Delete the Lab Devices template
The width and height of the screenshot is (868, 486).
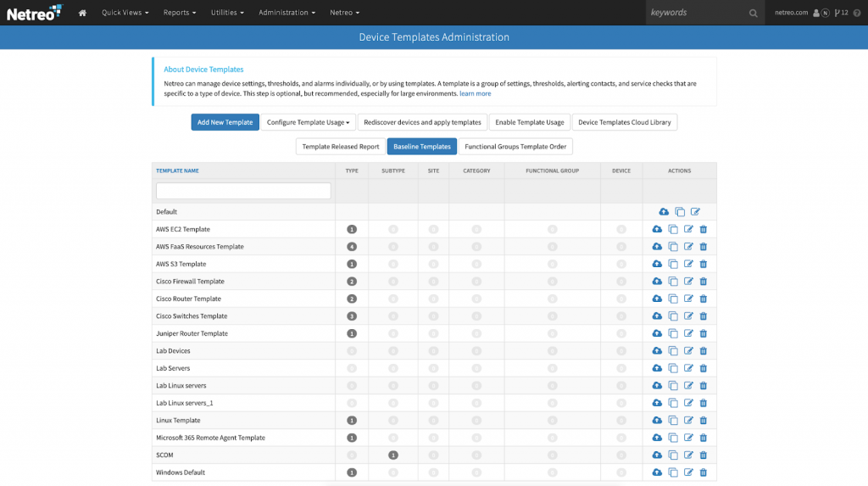703,351
